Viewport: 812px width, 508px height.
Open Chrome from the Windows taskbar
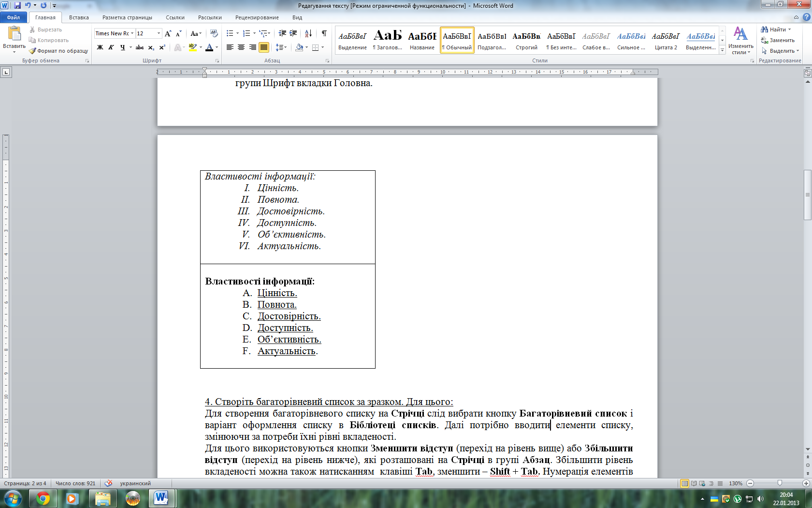(x=43, y=498)
